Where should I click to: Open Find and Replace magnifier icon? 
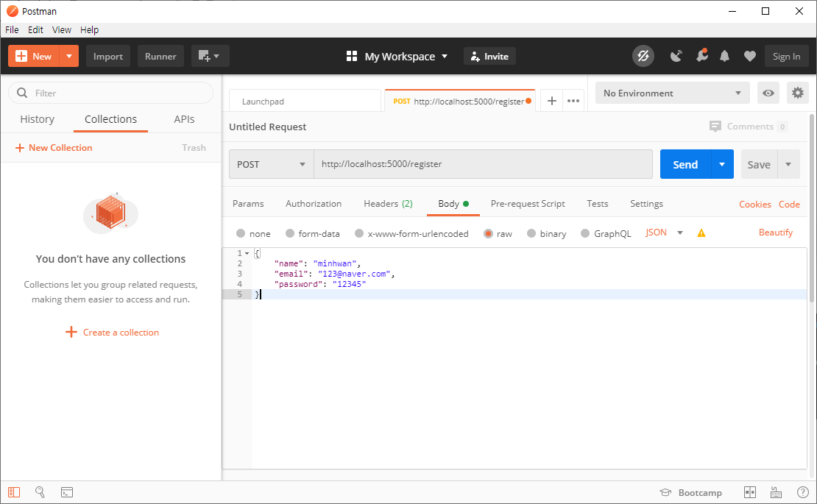tap(40, 492)
